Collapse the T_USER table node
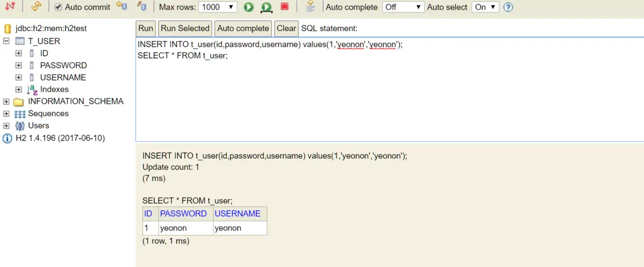Screen dimensions: 644x267 pos(6,41)
